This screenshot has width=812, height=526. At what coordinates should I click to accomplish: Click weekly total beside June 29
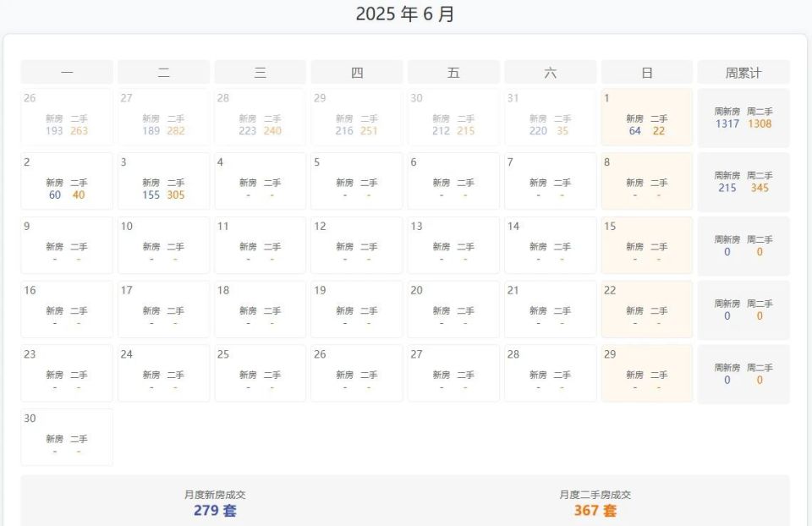[x=743, y=374]
